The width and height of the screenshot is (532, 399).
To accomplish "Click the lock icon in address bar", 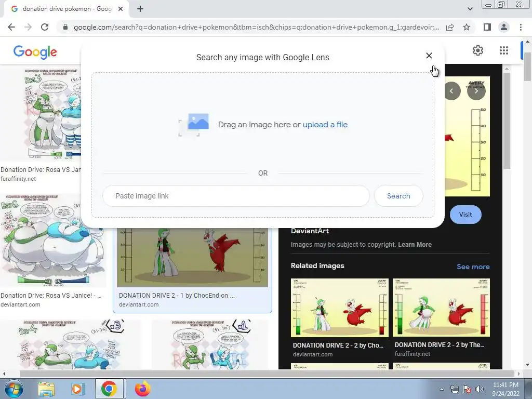I will [x=65, y=27].
